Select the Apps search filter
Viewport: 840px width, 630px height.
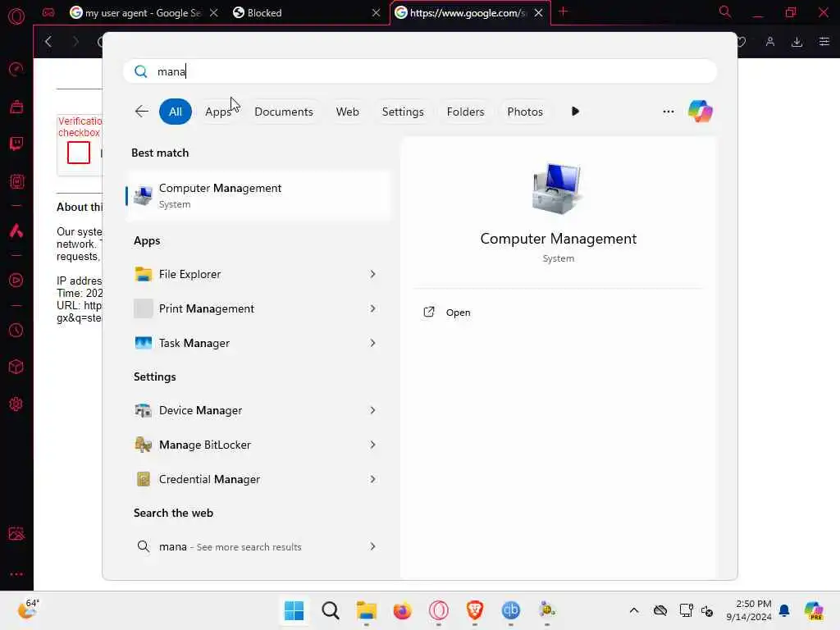tap(218, 112)
